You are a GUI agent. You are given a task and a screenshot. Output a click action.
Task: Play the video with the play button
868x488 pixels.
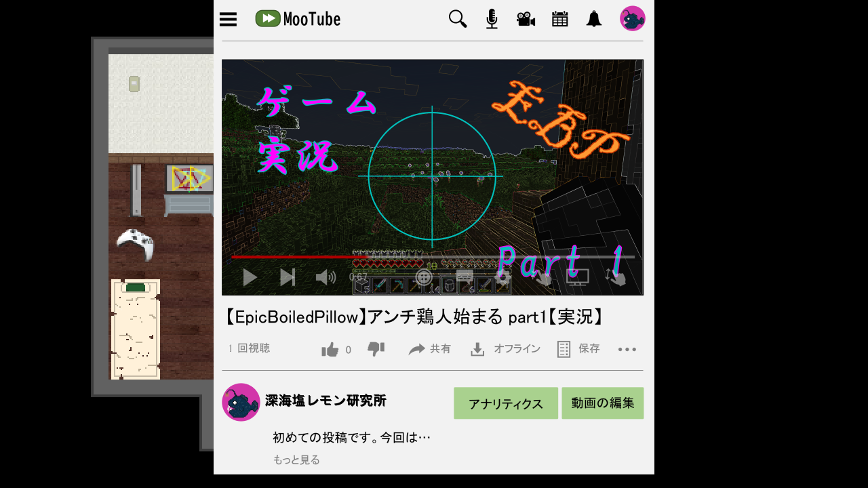click(250, 277)
